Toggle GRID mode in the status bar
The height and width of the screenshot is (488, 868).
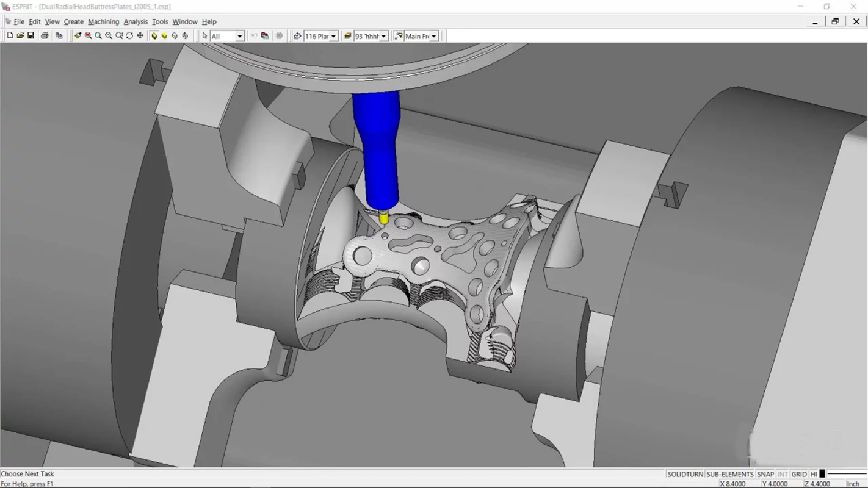[x=799, y=474]
